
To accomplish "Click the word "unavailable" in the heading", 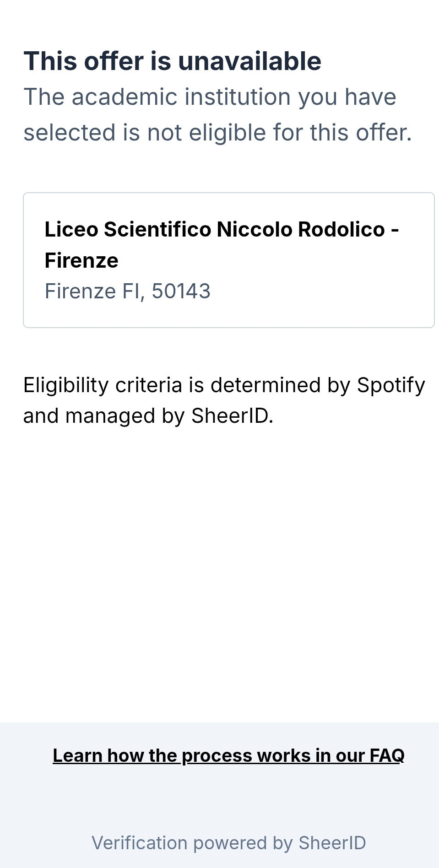I will pos(249,61).
